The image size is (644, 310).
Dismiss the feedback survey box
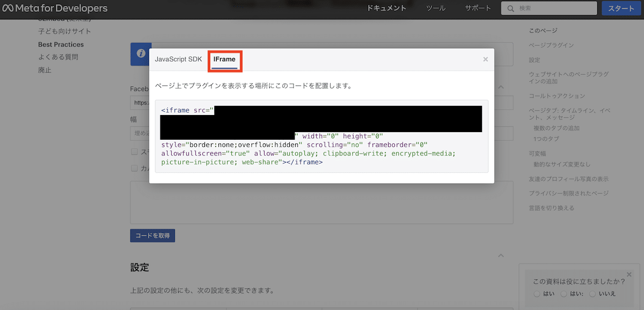pyautogui.click(x=629, y=274)
